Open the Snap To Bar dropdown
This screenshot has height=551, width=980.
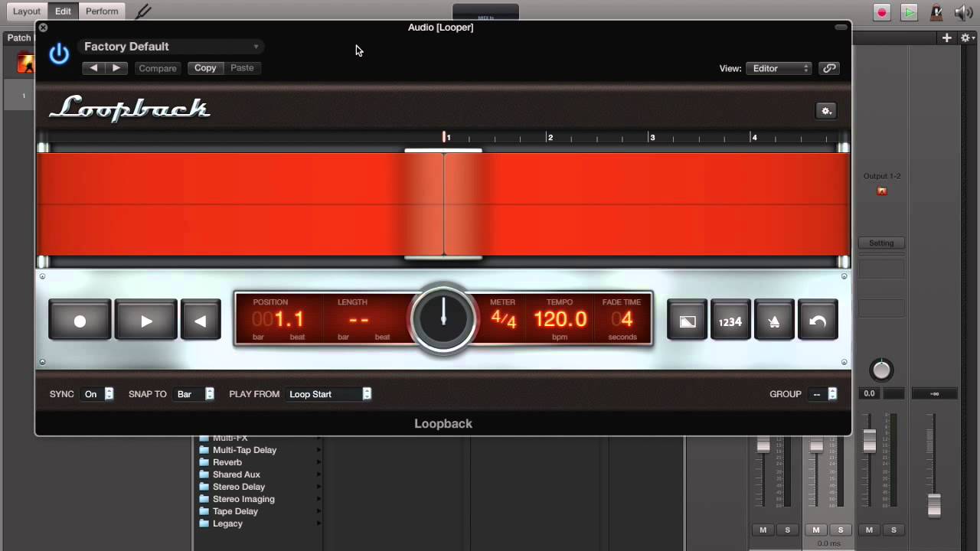194,394
